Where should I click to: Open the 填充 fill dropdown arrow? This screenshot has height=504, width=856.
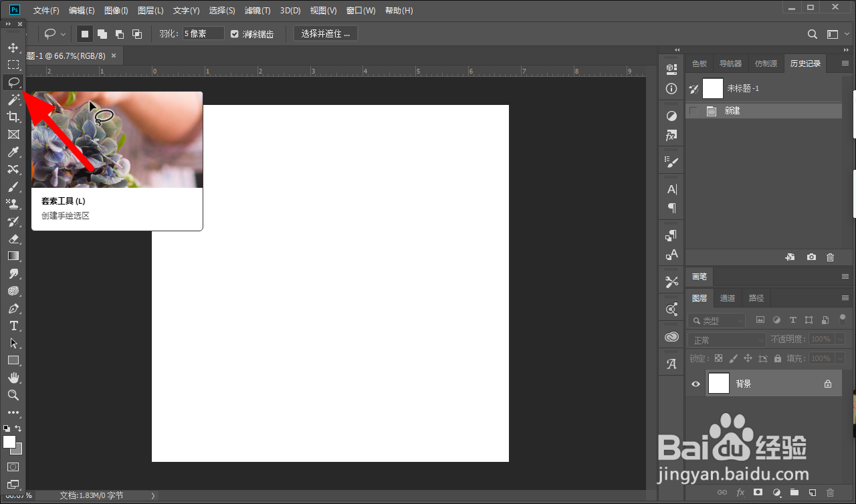click(841, 358)
